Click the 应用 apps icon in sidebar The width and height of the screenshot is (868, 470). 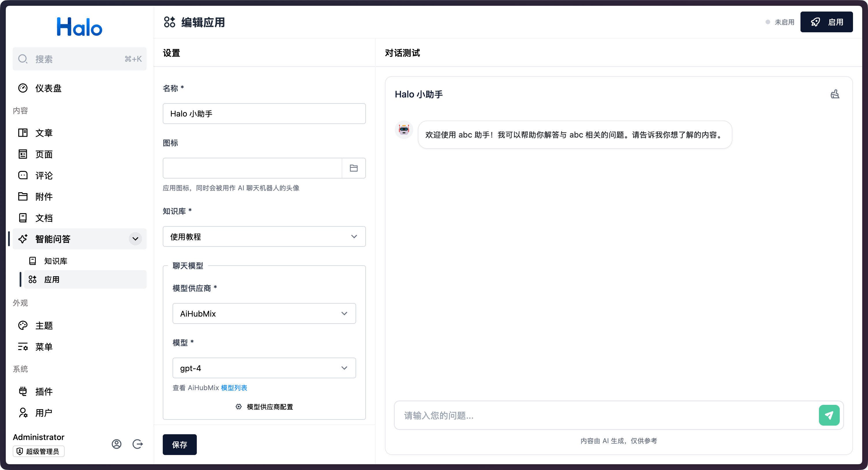coord(32,279)
